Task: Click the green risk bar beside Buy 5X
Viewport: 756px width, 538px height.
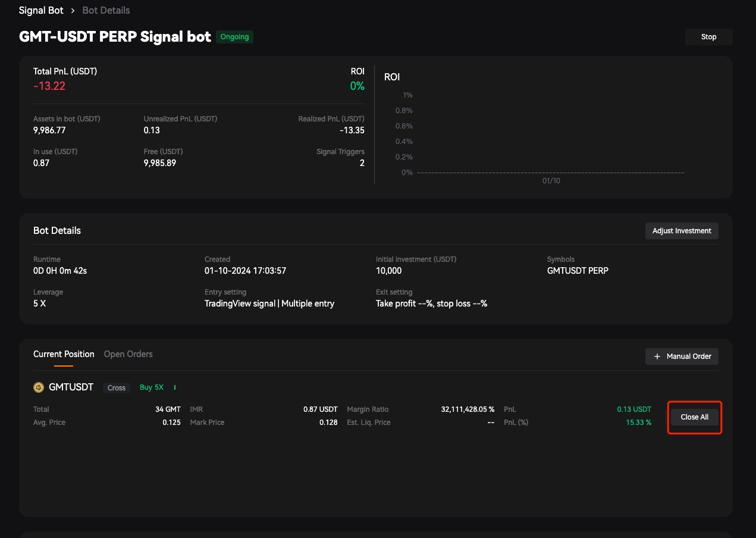Action: point(175,387)
